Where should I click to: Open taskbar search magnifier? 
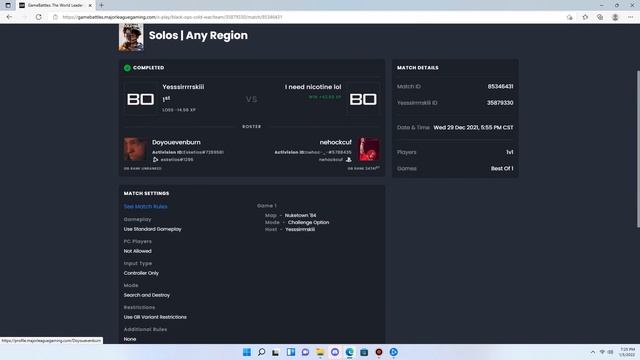(261, 352)
